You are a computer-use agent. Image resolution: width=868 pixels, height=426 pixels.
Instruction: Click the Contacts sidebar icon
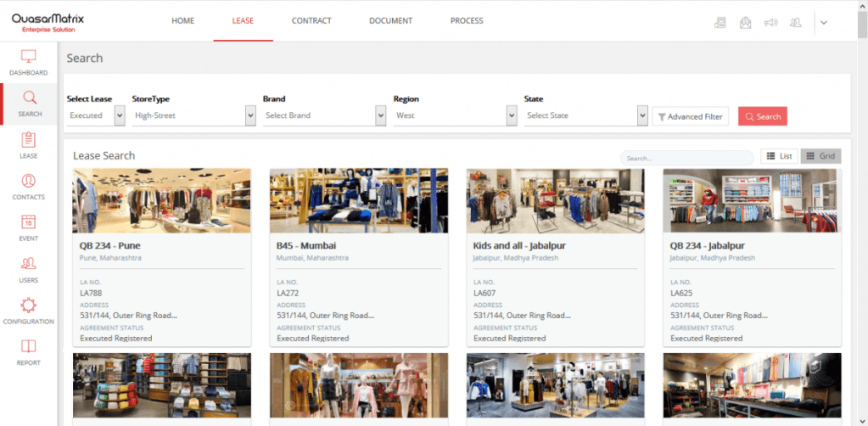click(29, 182)
